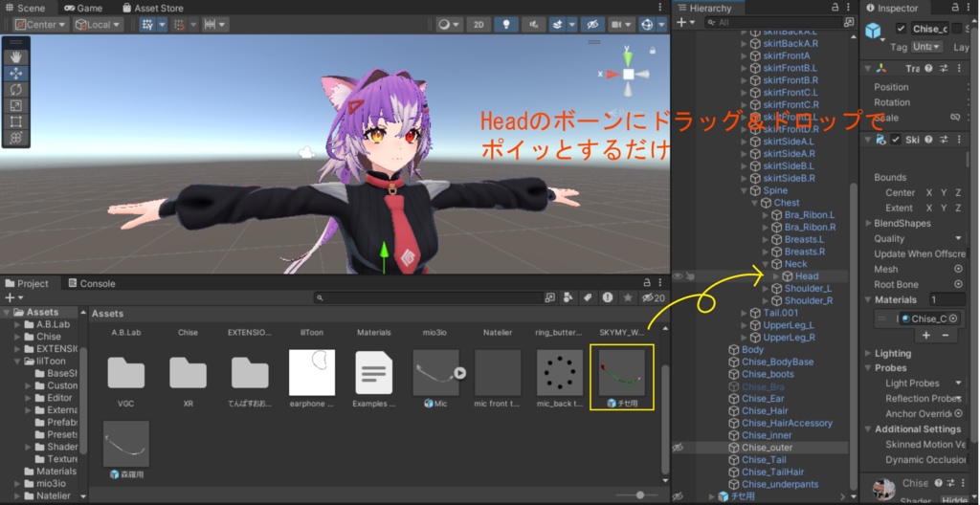Select the チセ用 prefab thumbnail

point(622,373)
